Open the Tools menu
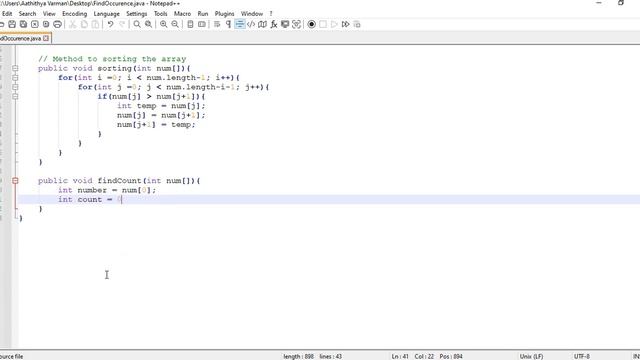Screen dimensions: 640x360 [160, 13]
